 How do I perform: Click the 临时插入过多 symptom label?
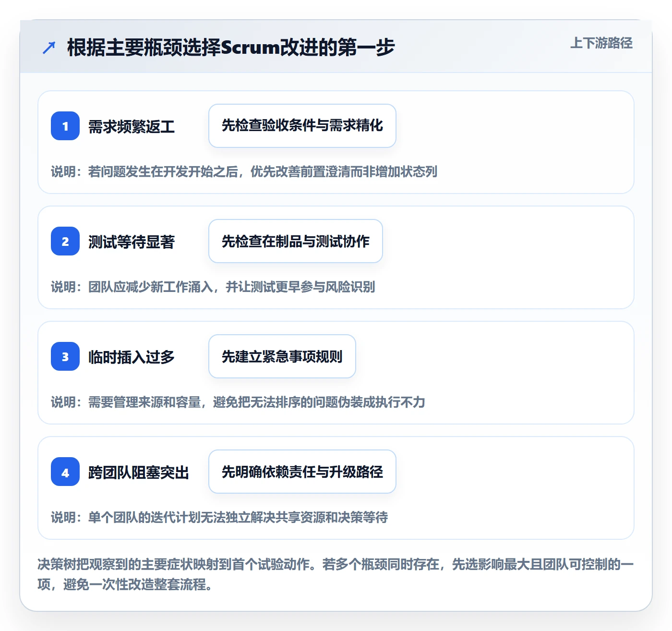tap(132, 357)
